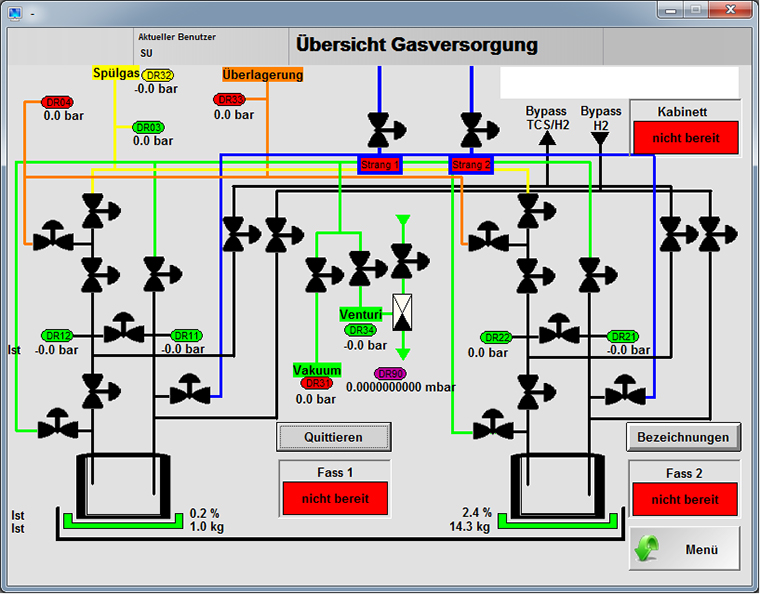Click the Quittieren button
This screenshot has height=594, width=760.
click(x=333, y=437)
